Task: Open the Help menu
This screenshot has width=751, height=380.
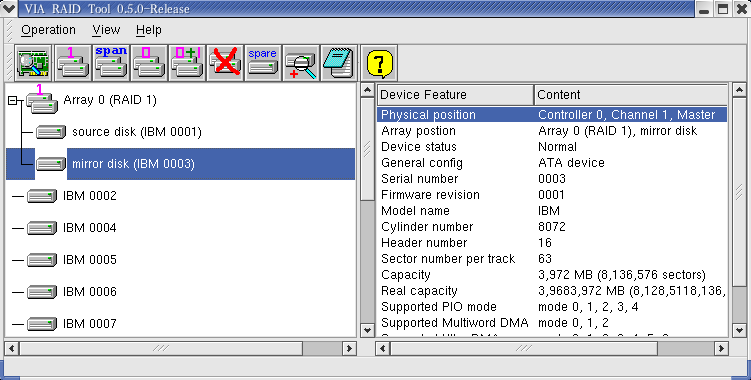Action: coord(148,30)
